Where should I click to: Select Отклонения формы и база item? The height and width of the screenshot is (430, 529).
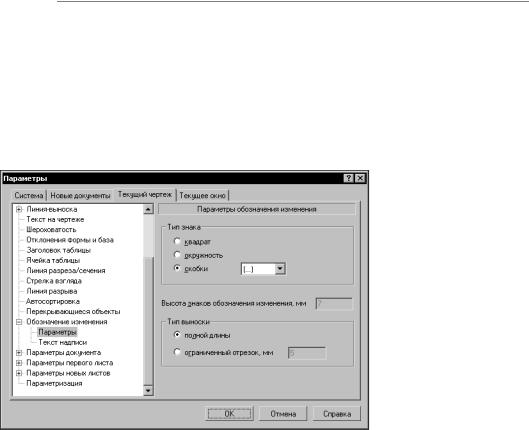[70, 240]
